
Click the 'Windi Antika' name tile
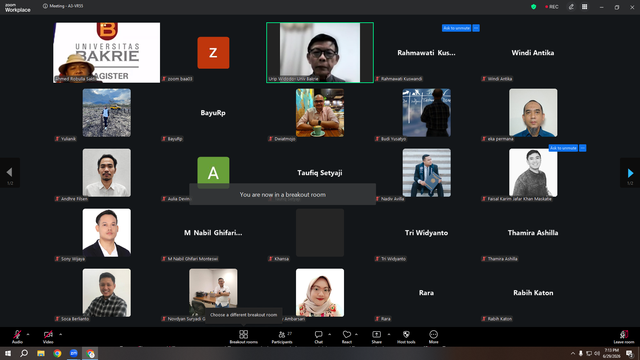pyautogui.click(x=533, y=53)
